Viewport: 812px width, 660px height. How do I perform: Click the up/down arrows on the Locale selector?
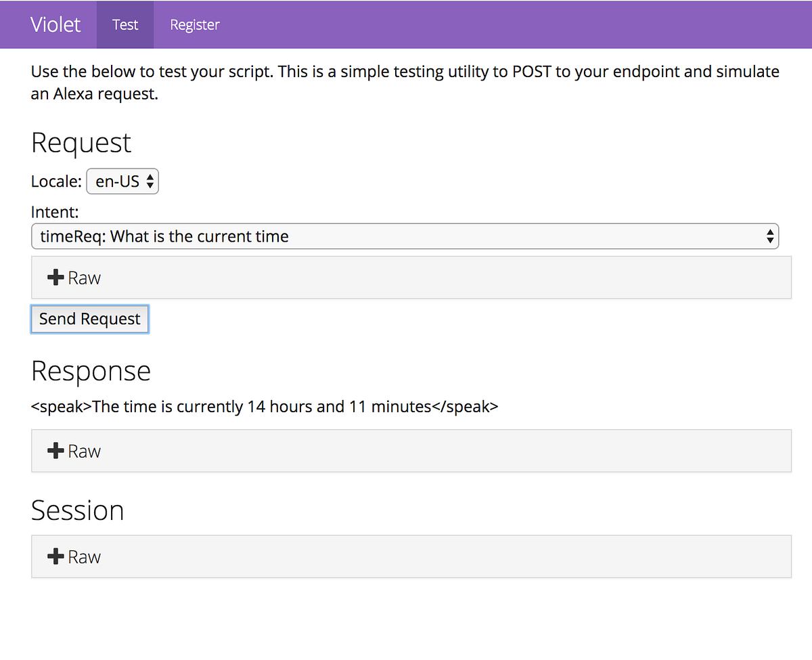tap(149, 181)
